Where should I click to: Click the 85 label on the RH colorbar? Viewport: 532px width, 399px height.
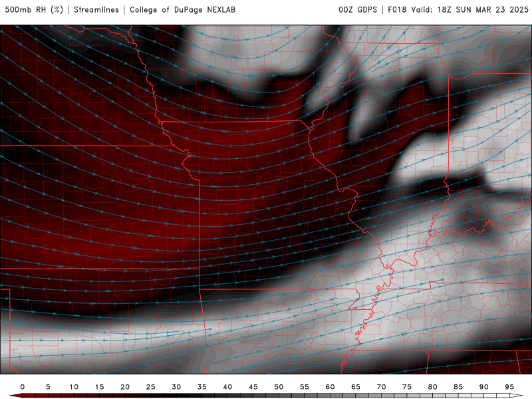coord(458,387)
